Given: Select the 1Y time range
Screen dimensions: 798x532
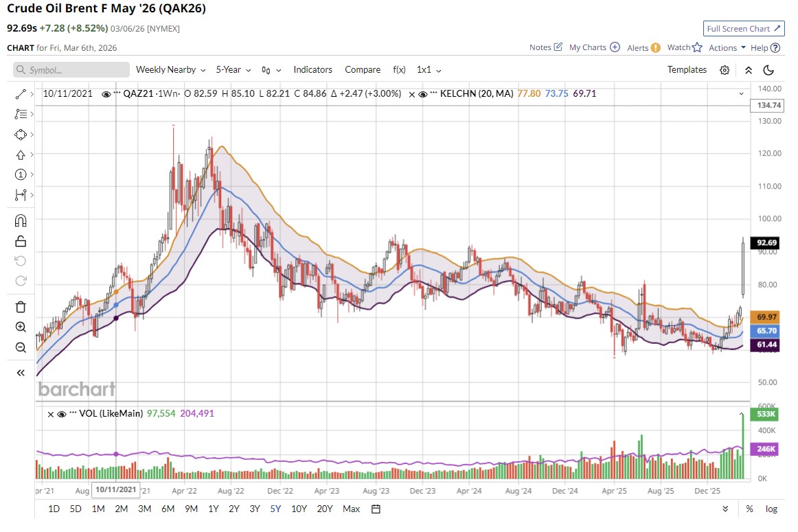Looking at the screenshot, I should pos(214,509).
